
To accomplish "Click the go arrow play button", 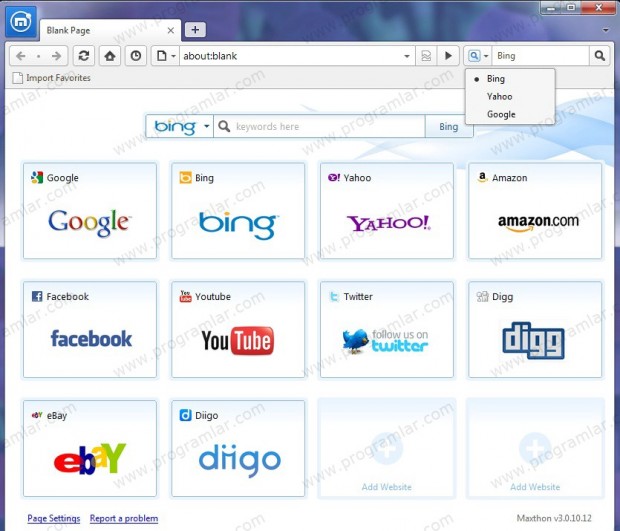I will 448,56.
